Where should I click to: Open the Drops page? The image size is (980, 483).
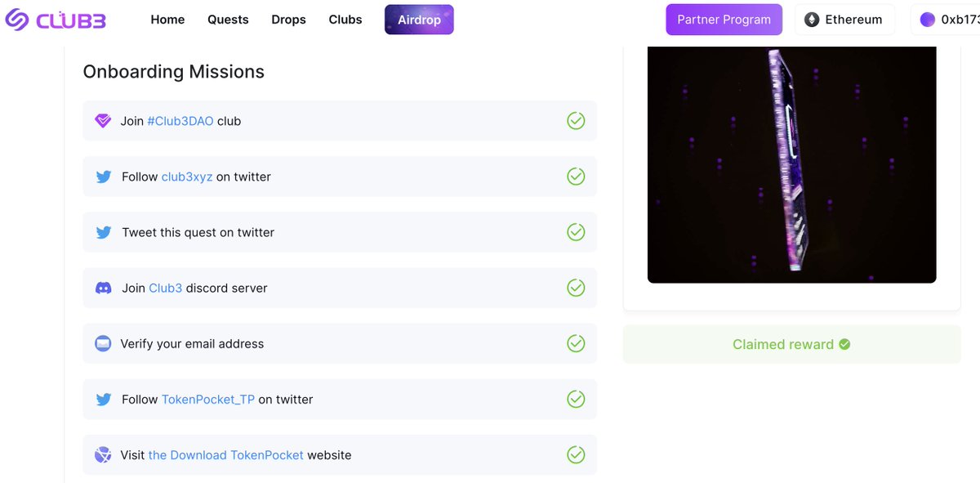[x=288, y=20]
